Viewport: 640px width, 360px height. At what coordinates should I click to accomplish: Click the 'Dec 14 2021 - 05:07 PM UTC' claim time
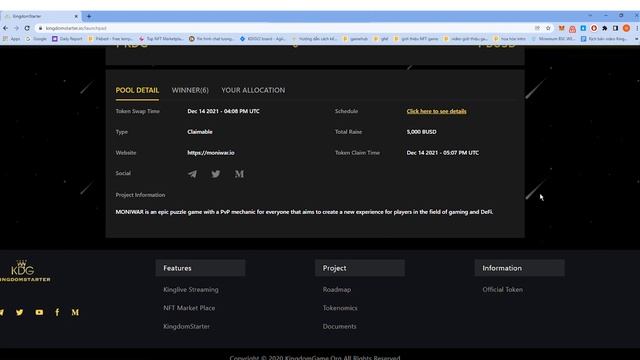pyautogui.click(x=442, y=153)
